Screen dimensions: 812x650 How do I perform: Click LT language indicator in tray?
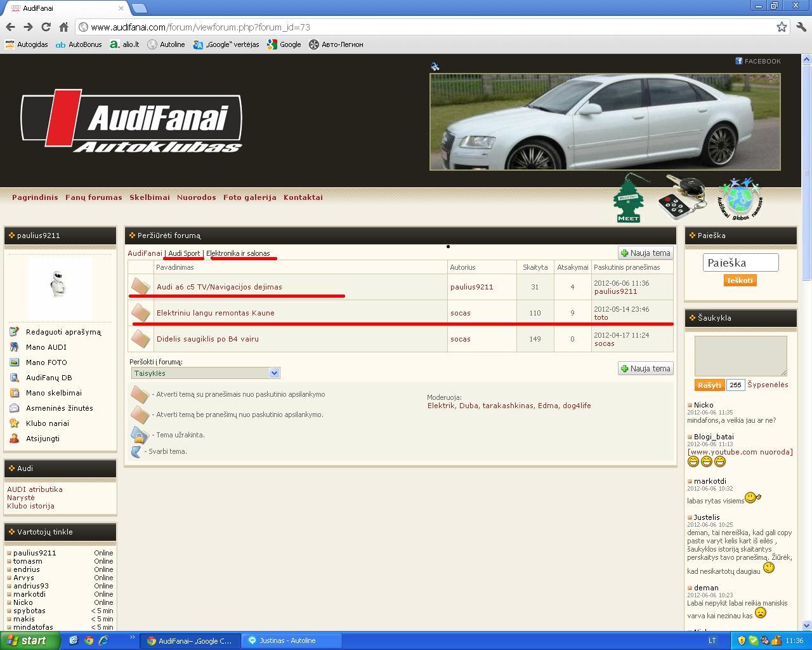(712, 640)
